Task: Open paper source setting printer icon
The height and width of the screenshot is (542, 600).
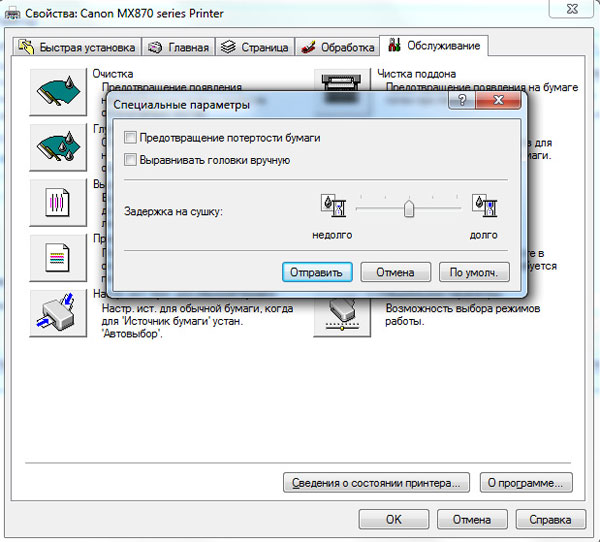Action: [58, 313]
